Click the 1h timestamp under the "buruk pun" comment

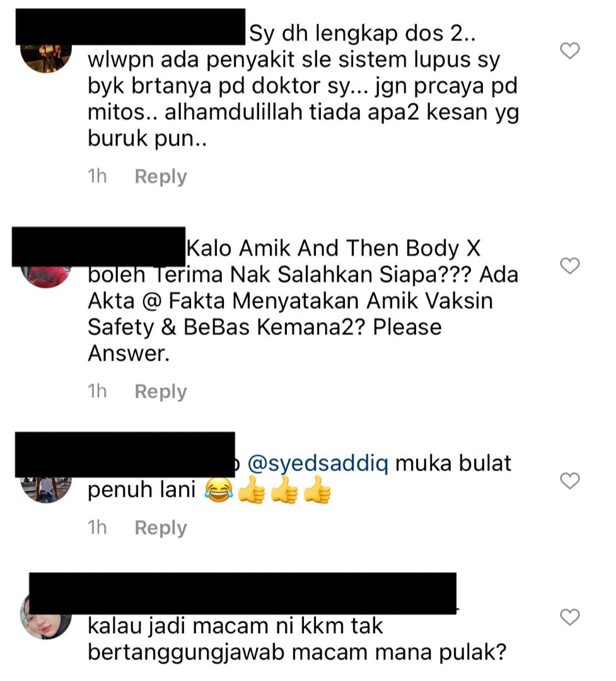(97, 177)
